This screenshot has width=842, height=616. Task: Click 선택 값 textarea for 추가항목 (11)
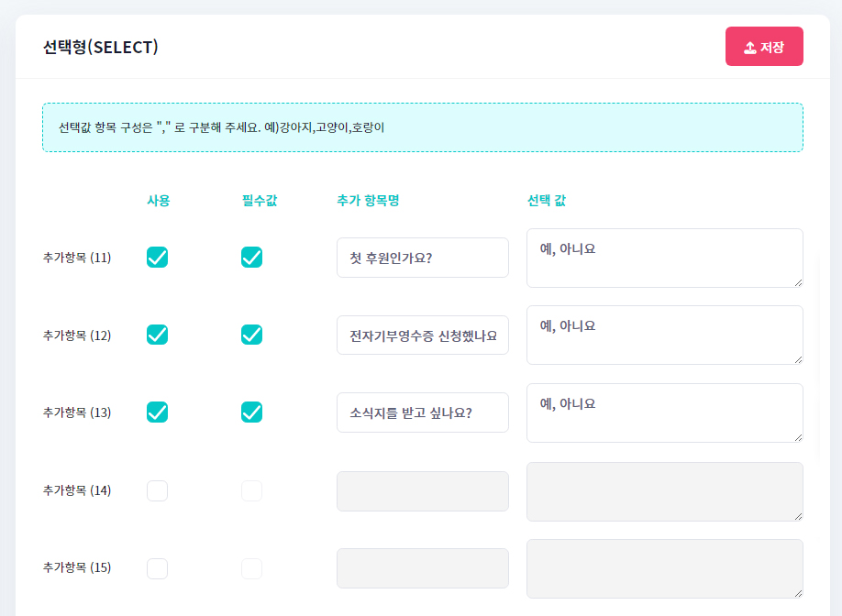pyautogui.click(x=664, y=258)
